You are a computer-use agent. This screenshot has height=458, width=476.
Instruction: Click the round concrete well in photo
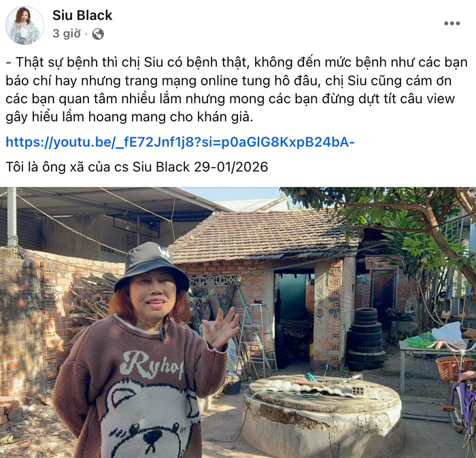tap(323, 415)
